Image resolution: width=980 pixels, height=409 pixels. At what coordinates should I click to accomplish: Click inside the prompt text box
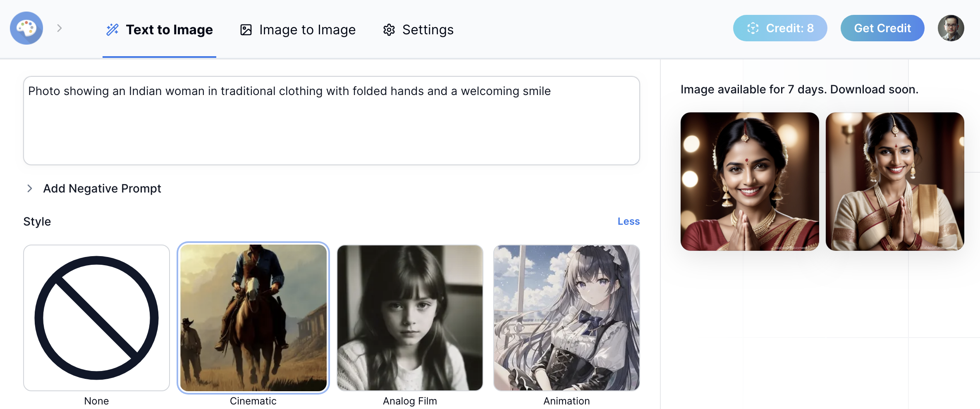(332, 121)
